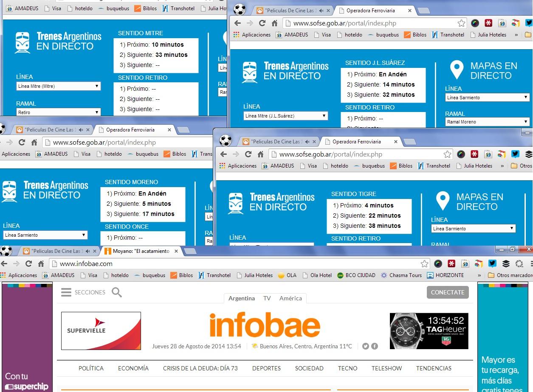Click the TAG Heuer watch ad
Viewport: 533px width, 392px height.
coord(429,331)
